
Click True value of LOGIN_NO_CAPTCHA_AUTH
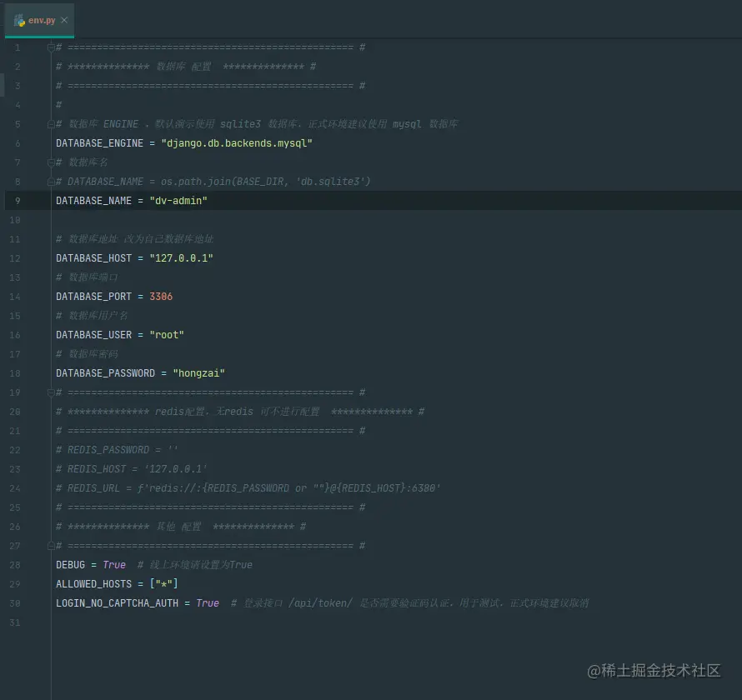pos(208,603)
